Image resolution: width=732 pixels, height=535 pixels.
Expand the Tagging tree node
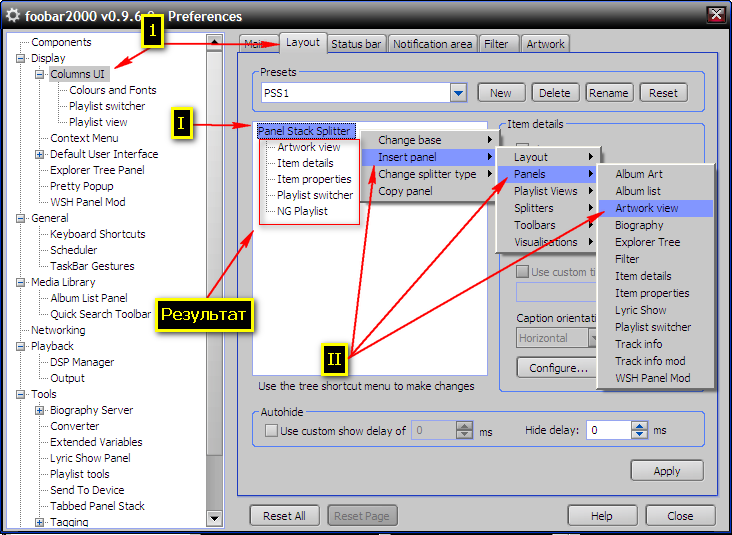40,522
